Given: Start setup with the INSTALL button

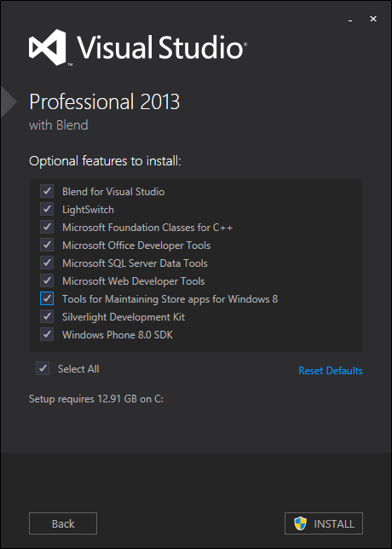Looking at the screenshot, I should (324, 523).
